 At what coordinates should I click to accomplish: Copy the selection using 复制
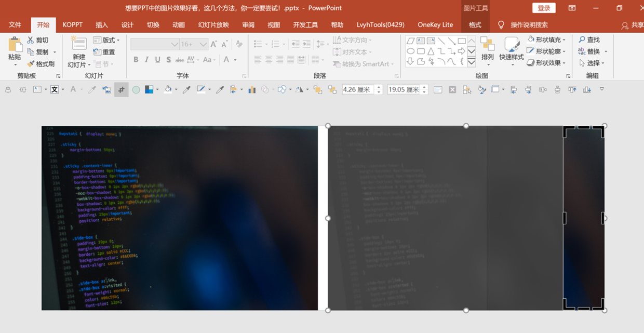click(x=38, y=52)
